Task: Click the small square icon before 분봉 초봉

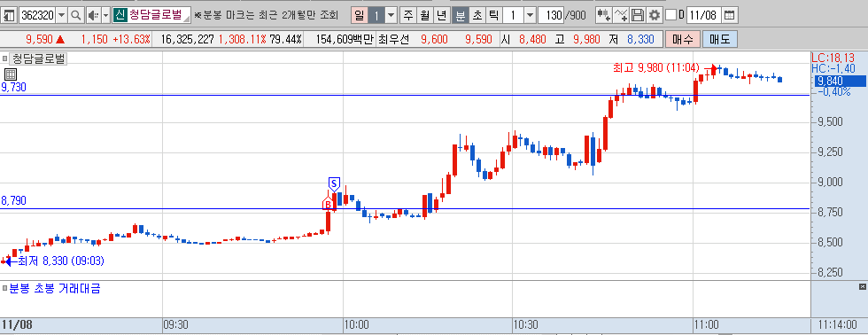Action: (4, 288)
